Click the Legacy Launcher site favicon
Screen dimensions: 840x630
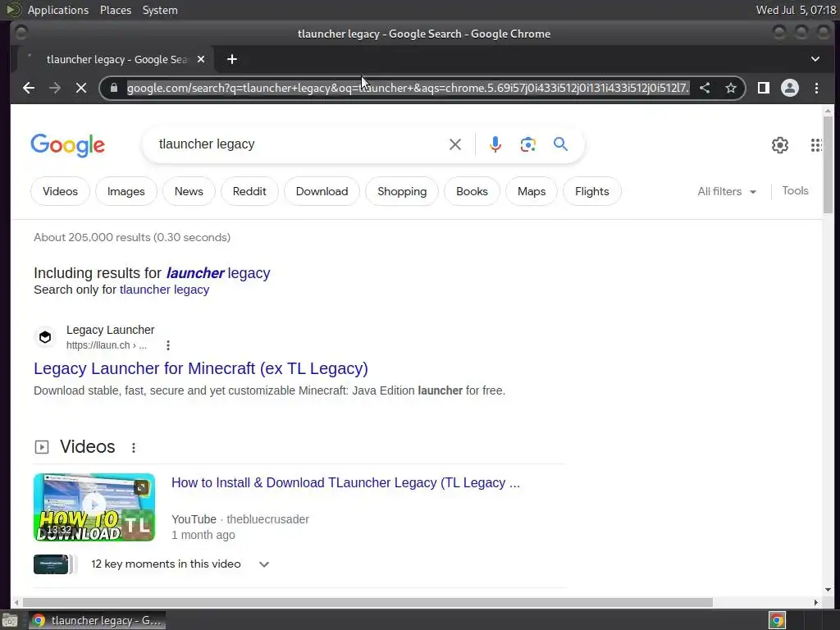[45, 337]
